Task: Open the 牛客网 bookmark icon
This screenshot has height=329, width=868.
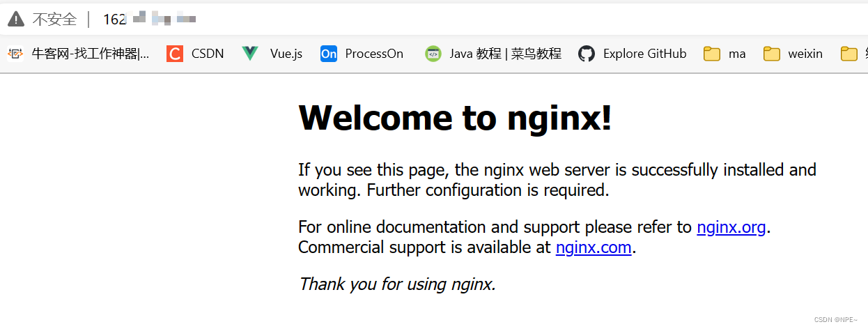Action: tap(15, 54)
